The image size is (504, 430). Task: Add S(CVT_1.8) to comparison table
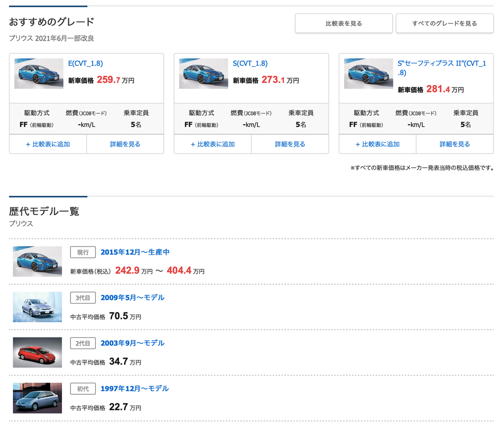(213, 144)
